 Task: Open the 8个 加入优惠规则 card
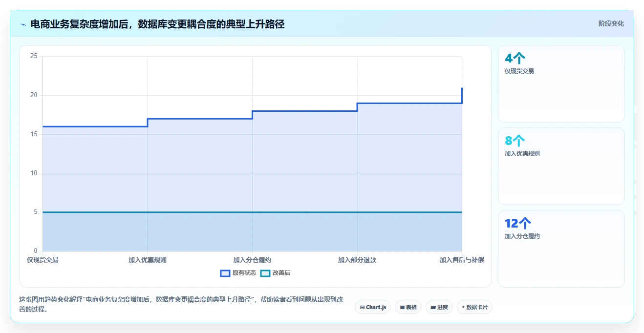point(561,166)
